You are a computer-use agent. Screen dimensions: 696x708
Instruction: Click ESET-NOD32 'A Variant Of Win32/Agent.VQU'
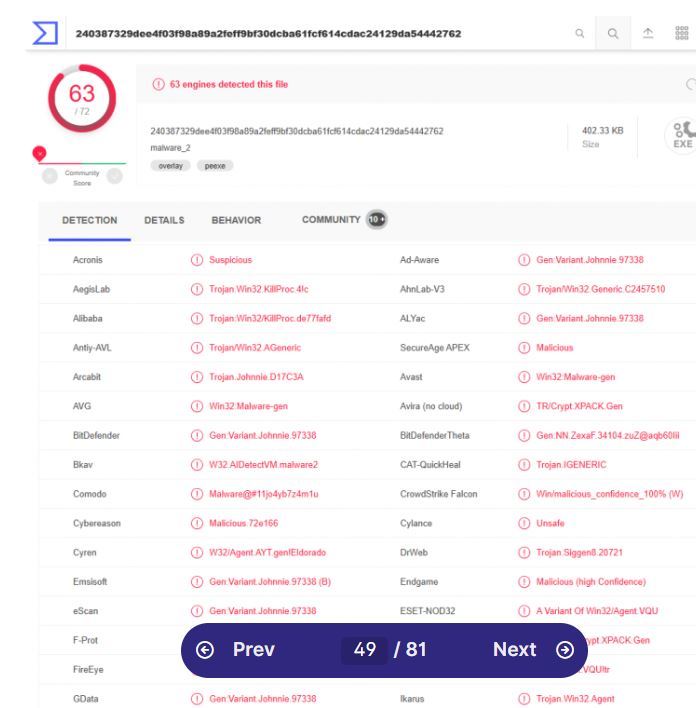tap(597, 611)
